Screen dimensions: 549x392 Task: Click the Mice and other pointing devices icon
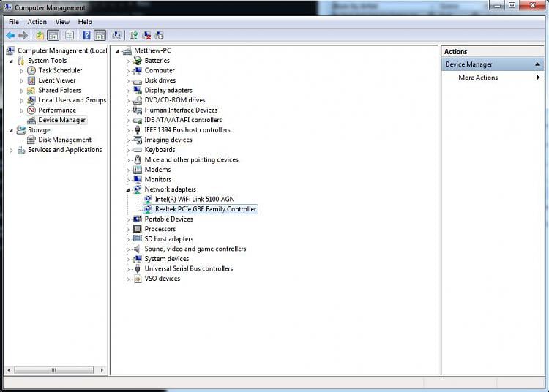pyautogui.click(x=138, y=160)
